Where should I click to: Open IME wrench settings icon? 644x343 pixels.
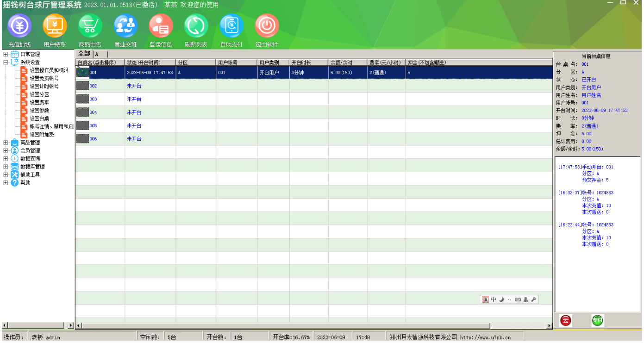coord(533,299)
